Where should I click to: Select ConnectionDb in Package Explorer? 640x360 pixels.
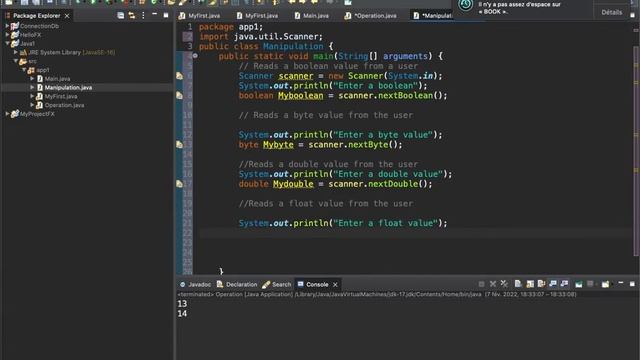[39, 26]
